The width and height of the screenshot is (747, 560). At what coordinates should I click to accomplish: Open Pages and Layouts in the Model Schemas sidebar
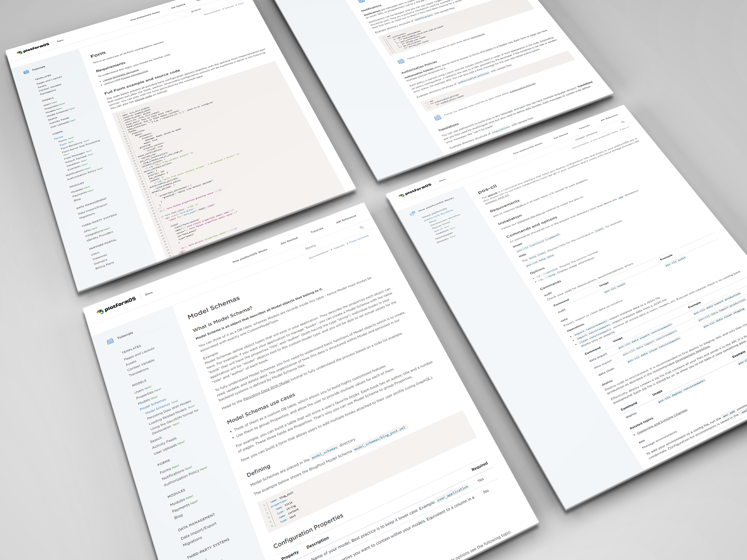[x=139, y=353]
